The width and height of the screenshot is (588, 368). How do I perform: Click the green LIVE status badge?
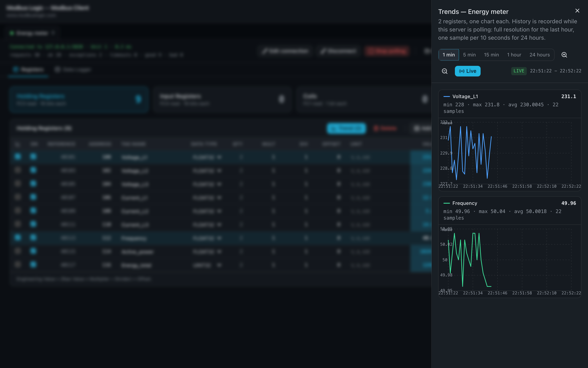click(519, 71)
